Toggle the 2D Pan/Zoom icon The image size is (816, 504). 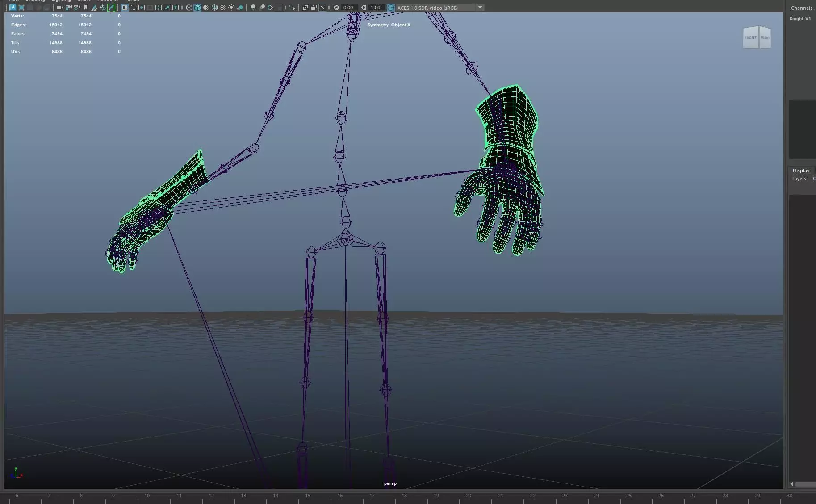(x=103, y=8)
